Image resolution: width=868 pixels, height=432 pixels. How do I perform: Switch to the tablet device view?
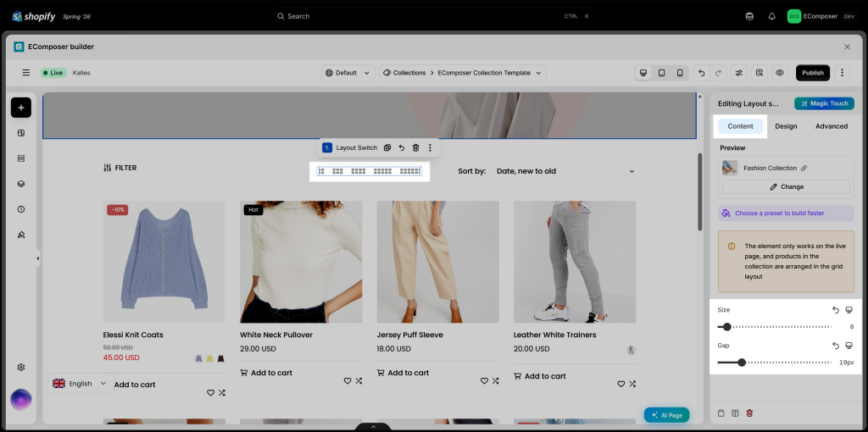coord(661,73)
